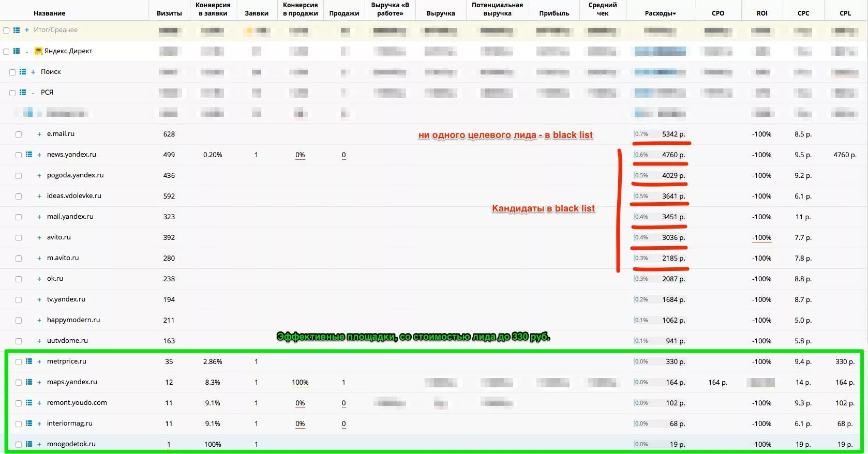Check the ok.ru row checkbox

click(x=19, y=279)
